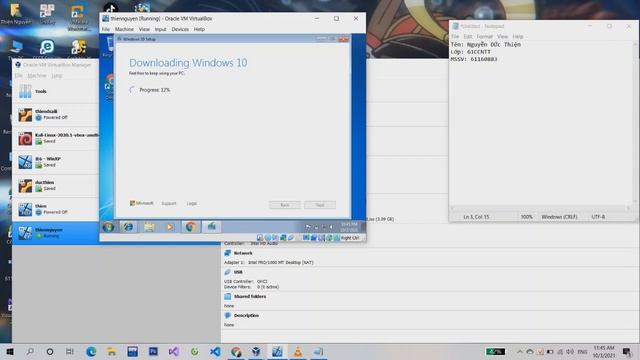
Task: Open the Windows 7 Start orb in the VM
Action: click(x=108, y=227)
